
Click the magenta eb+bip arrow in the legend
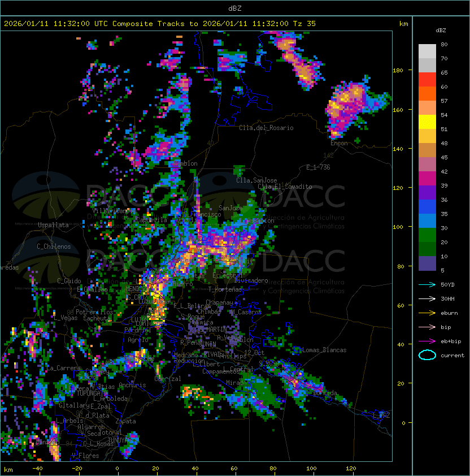click(427, 341)
